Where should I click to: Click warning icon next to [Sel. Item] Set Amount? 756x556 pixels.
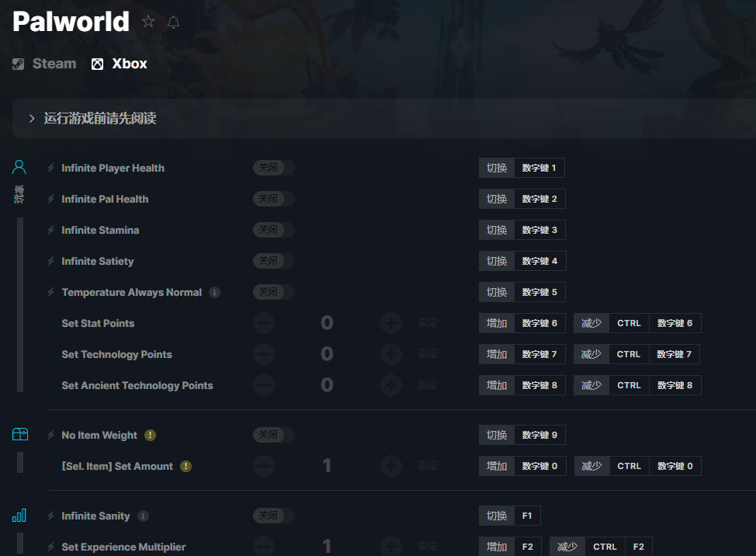186,466
